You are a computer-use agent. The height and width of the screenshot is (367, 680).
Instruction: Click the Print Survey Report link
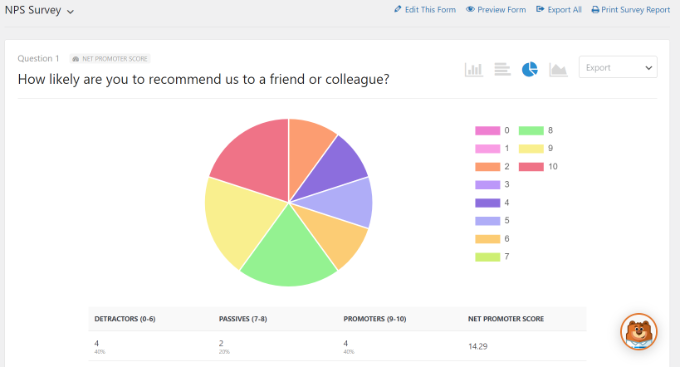click(631, 10)
